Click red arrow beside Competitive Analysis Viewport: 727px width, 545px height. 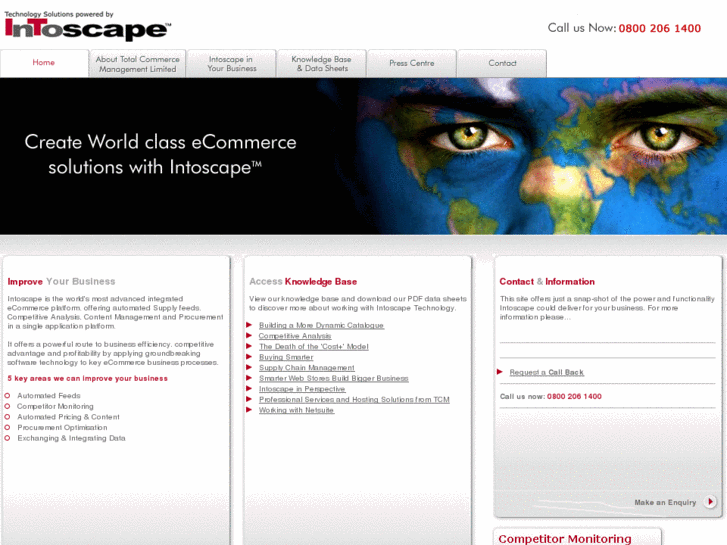(x=249, y=335)
